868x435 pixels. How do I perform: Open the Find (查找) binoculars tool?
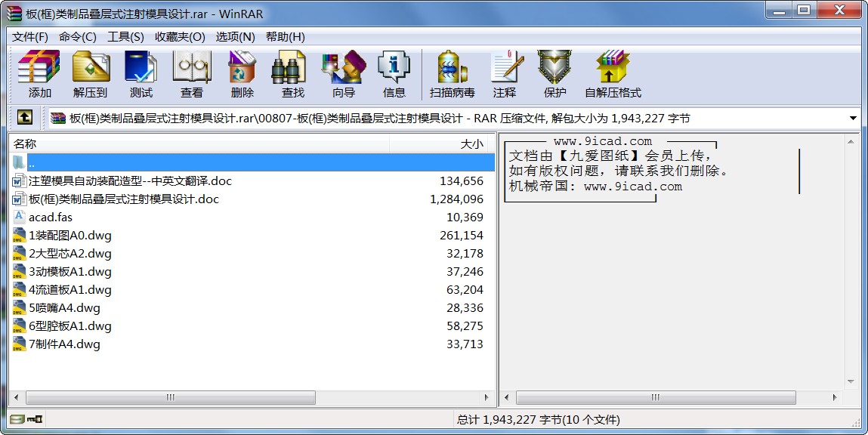pyautogui.click(x=292, y=74)
